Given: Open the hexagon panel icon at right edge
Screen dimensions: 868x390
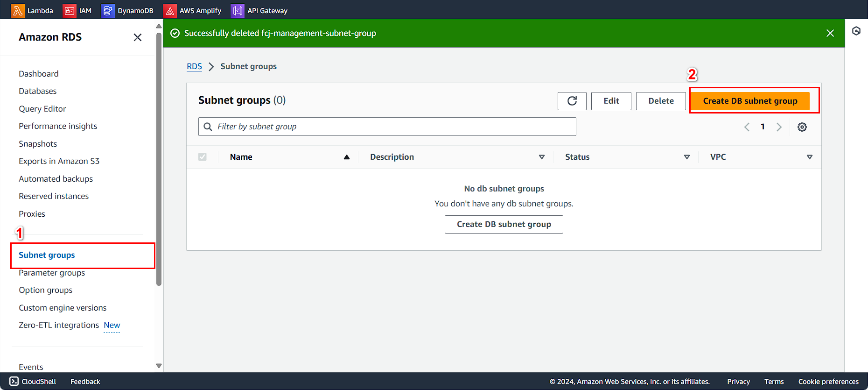Looking at the screenshot, I should point(856,31).
